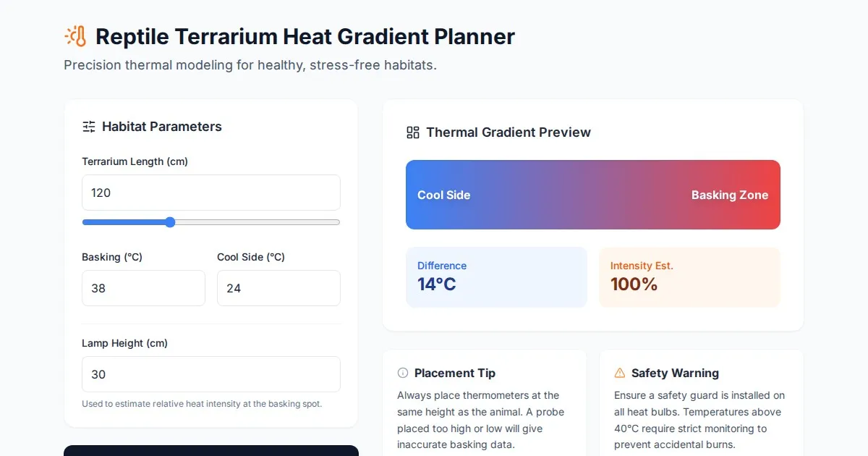Click into the Cool Side temperature field
868x456 pixels.
[278, 288]
